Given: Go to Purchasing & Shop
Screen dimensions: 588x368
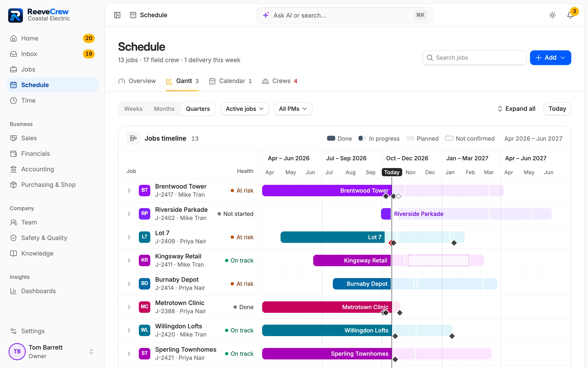Looking at the screenshot, I should click(52, 185).
